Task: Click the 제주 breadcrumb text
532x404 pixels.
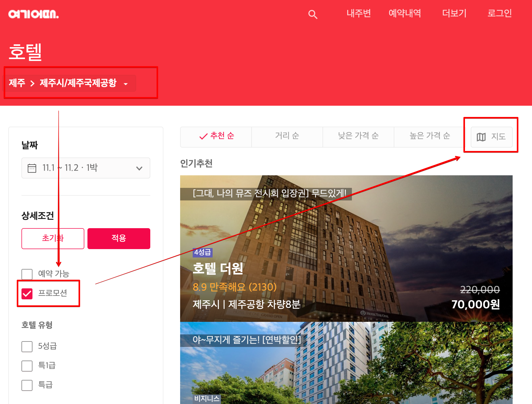Action: [x=17, y=83]
